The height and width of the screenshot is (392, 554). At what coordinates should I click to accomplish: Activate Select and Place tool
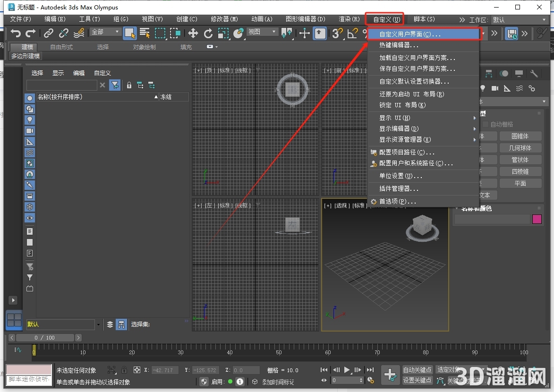tap(239, 33)
